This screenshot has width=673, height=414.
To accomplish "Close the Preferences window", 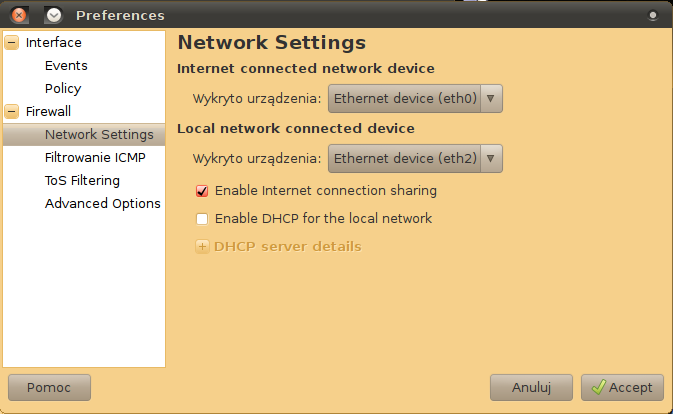I will [20, 15].
